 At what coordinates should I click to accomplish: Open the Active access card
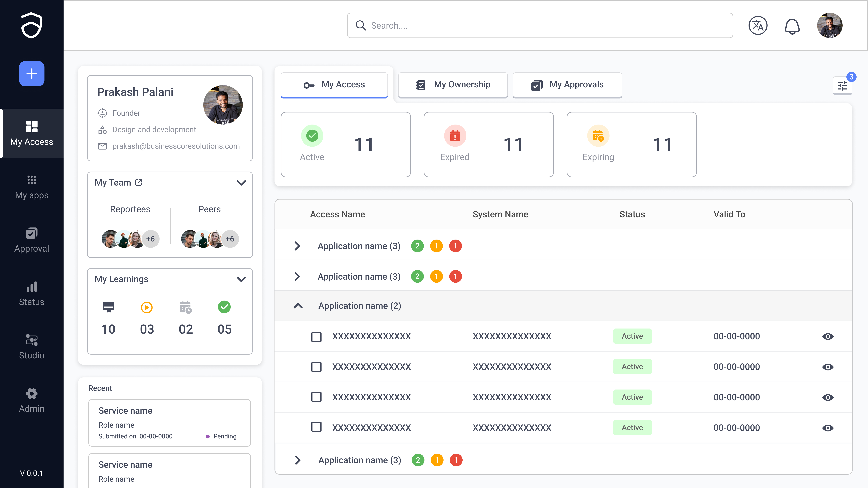click(x=346, y=144)
